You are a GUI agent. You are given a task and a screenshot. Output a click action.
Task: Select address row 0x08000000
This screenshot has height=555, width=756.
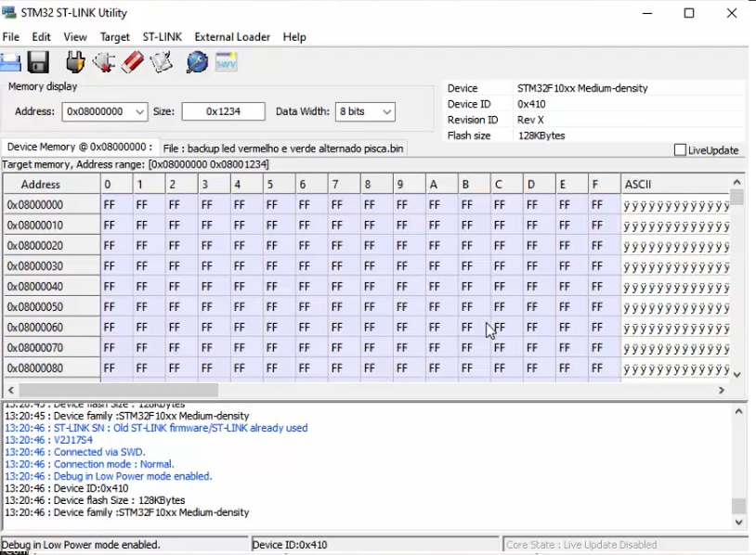pyautogui.click(x=52, y=205)
